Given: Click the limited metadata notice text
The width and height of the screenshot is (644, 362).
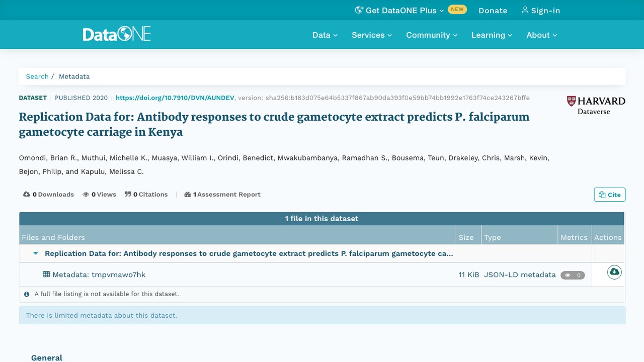Looking at the screenshot, I should coord(102,315).
